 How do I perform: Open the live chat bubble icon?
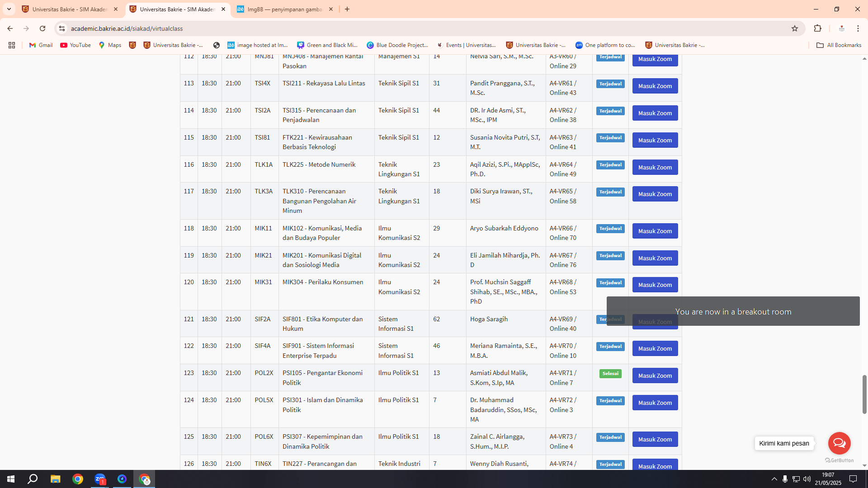pos(840,443)
